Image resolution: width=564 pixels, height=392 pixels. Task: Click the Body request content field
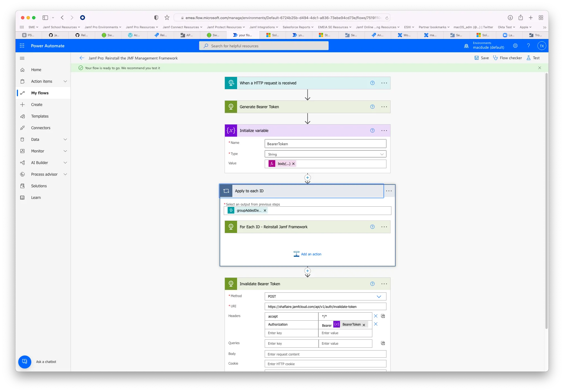click(325, 354)
